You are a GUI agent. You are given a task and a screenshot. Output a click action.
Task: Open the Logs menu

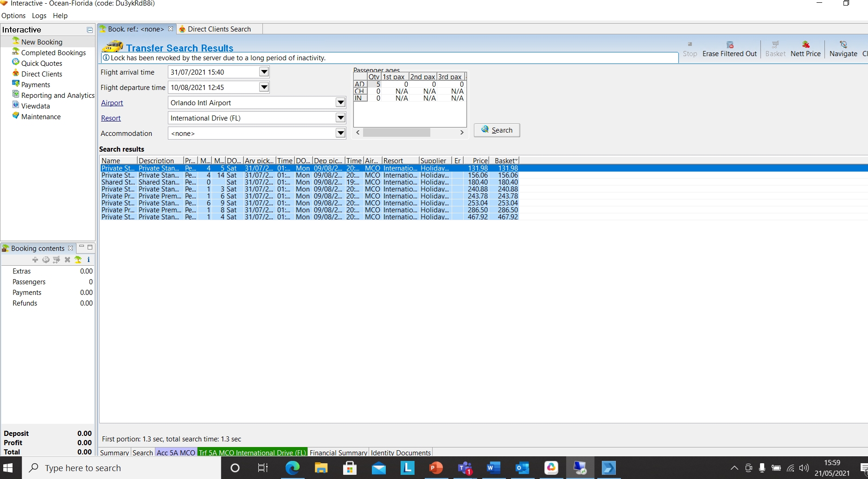[x=39, y=16]
